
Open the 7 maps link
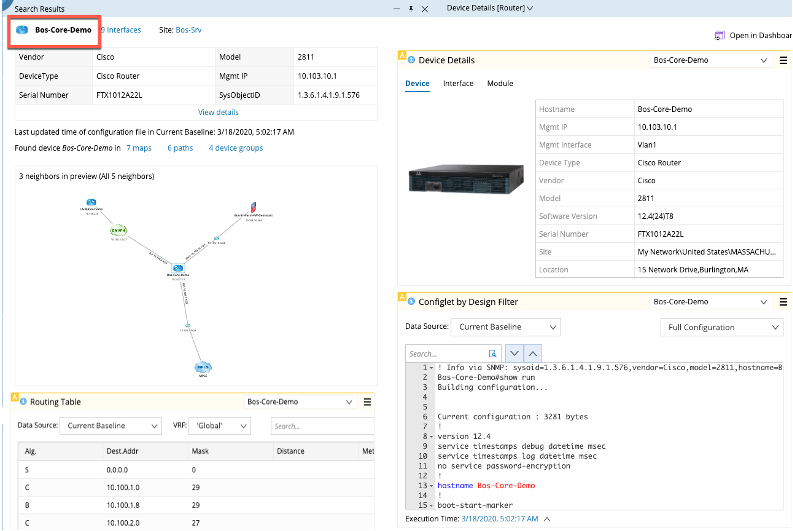[x=139, y=148]
